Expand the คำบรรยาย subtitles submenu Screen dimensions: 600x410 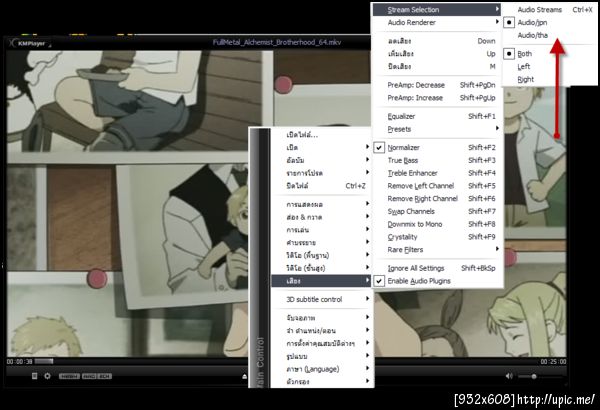click(321, 242)
